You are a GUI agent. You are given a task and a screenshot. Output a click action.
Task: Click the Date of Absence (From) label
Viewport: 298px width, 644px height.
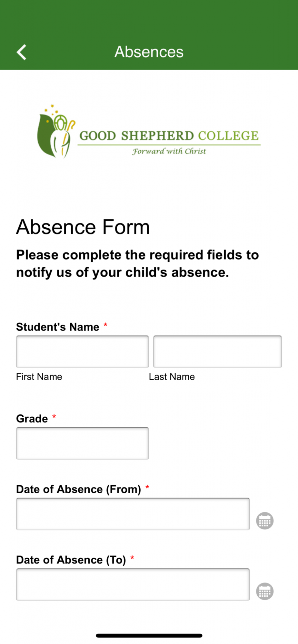coord(79,489)
